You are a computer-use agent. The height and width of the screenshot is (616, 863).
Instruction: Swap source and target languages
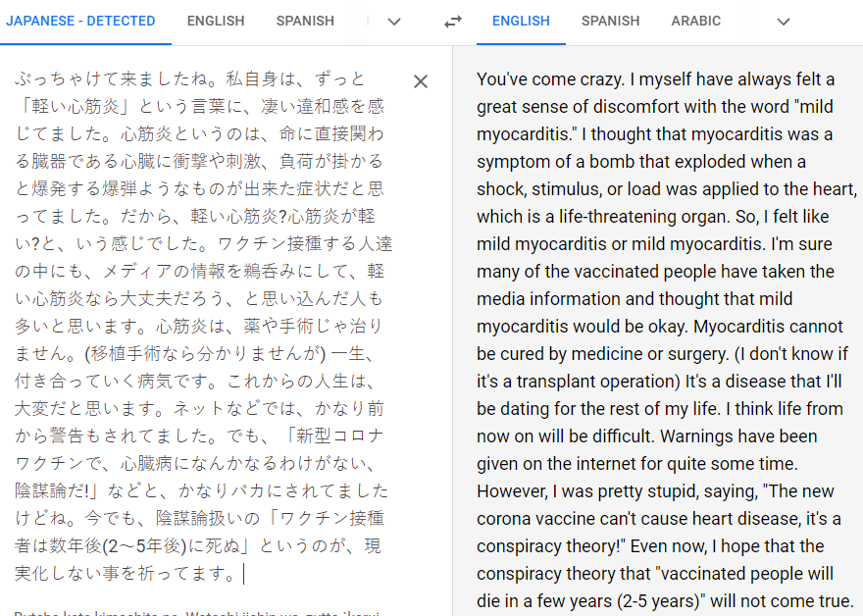pos(453,22)
